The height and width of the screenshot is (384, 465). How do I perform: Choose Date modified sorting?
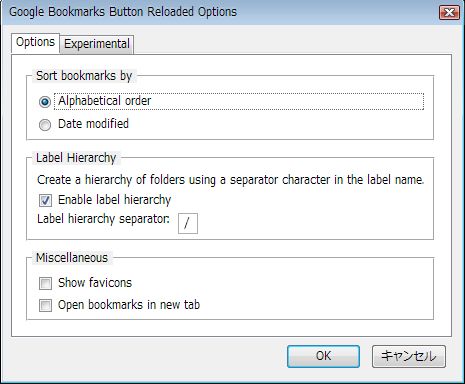(x=45, y=125)
